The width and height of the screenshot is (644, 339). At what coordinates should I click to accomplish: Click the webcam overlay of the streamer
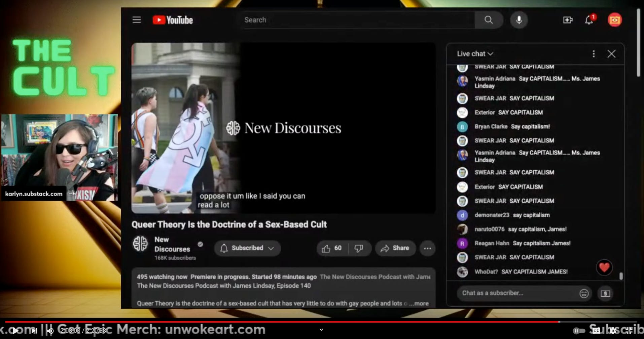pos(60,157)
